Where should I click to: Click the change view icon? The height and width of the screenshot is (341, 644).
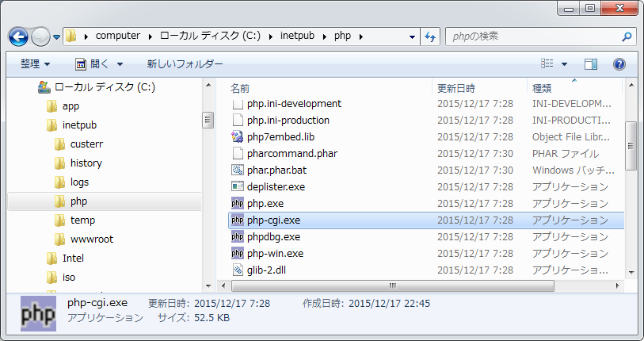(x=547, y=64)
